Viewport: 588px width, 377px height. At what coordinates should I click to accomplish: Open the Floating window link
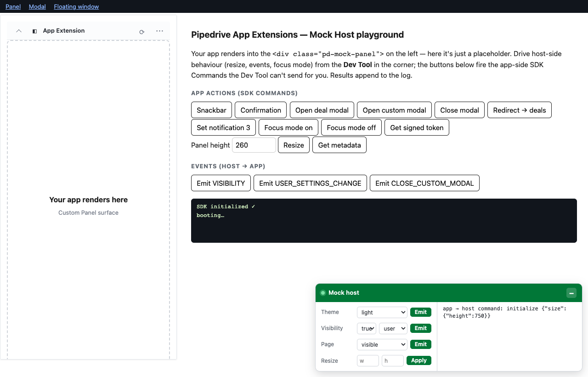click(76, 6)
